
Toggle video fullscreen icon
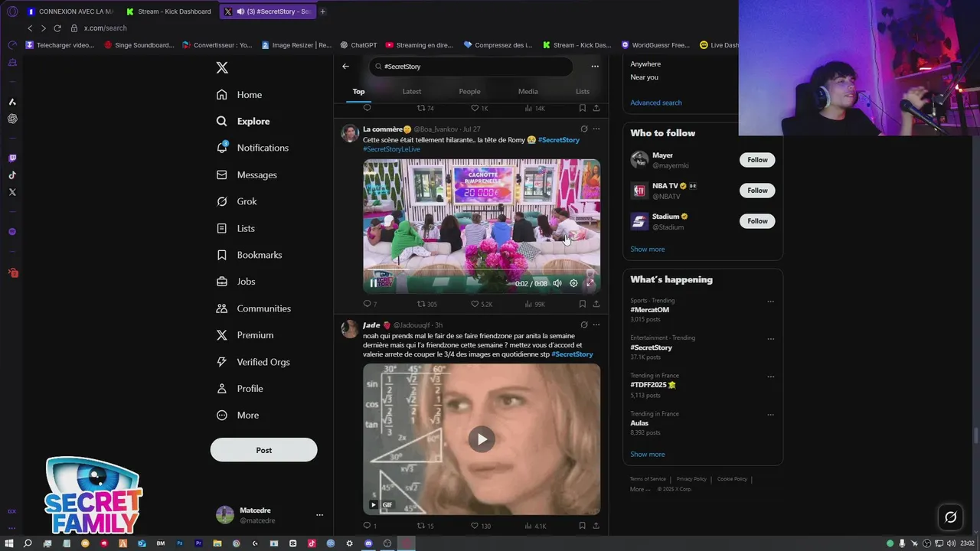tap(590, 283)
